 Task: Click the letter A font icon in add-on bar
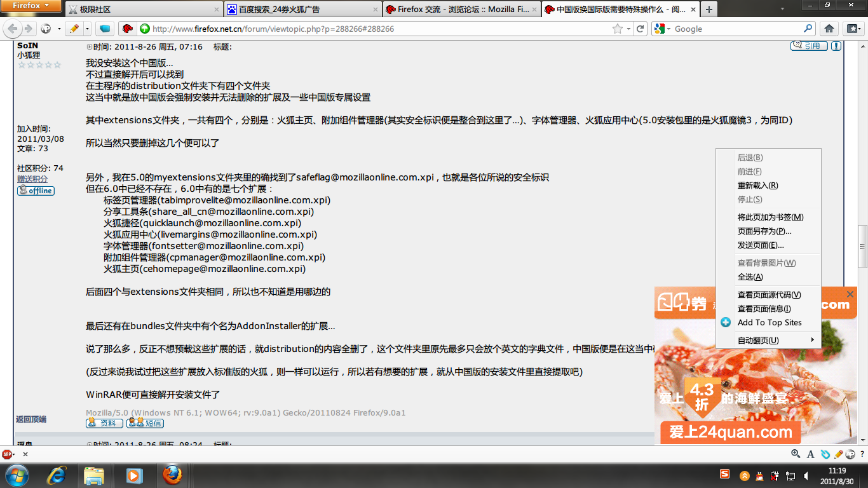[810, 454]
